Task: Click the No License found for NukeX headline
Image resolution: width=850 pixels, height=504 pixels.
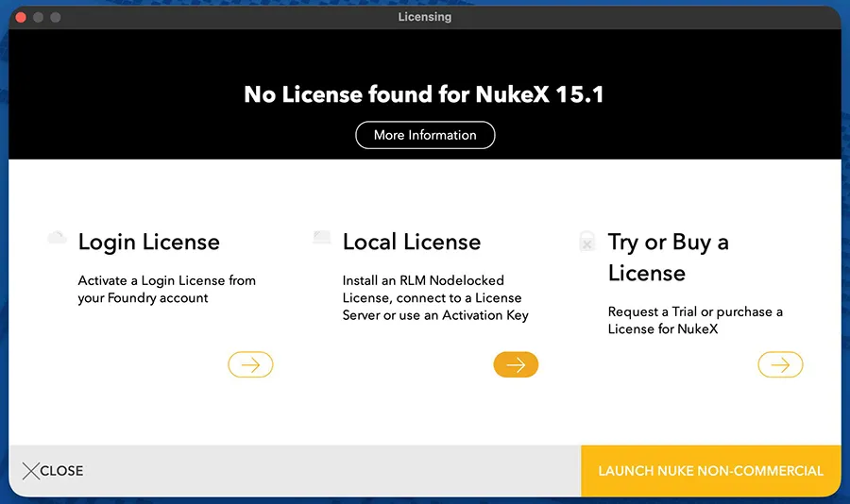Action: [x=424, y=94]
